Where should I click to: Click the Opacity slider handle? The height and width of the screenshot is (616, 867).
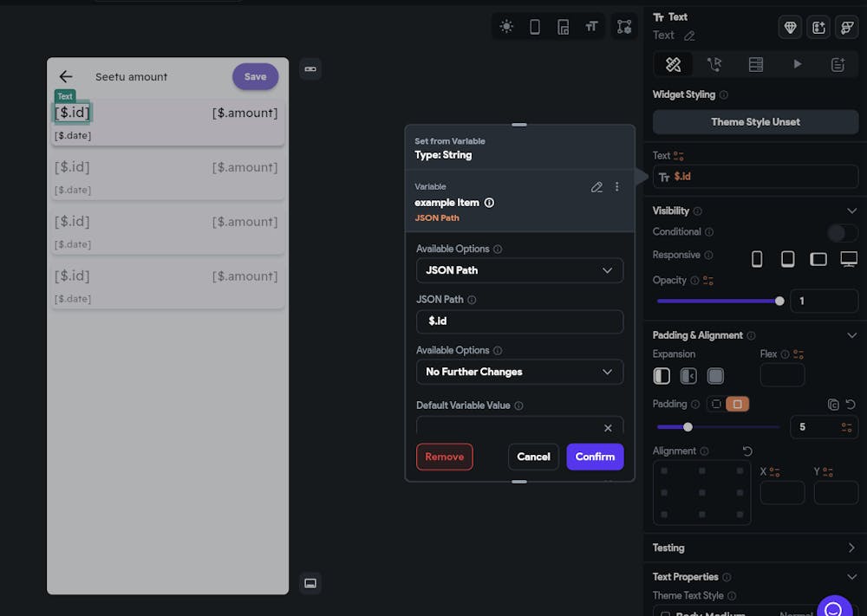tap(779, 302)
